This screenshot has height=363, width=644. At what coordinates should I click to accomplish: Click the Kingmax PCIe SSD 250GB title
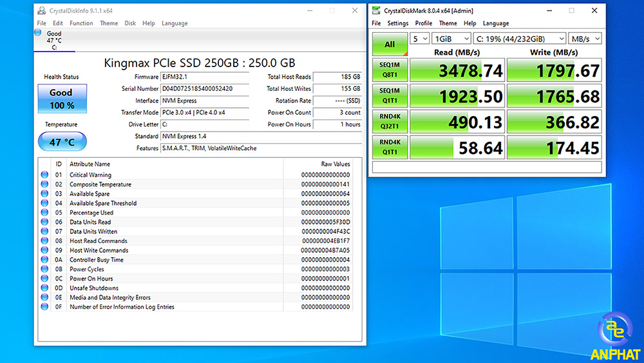click(199, 63)
